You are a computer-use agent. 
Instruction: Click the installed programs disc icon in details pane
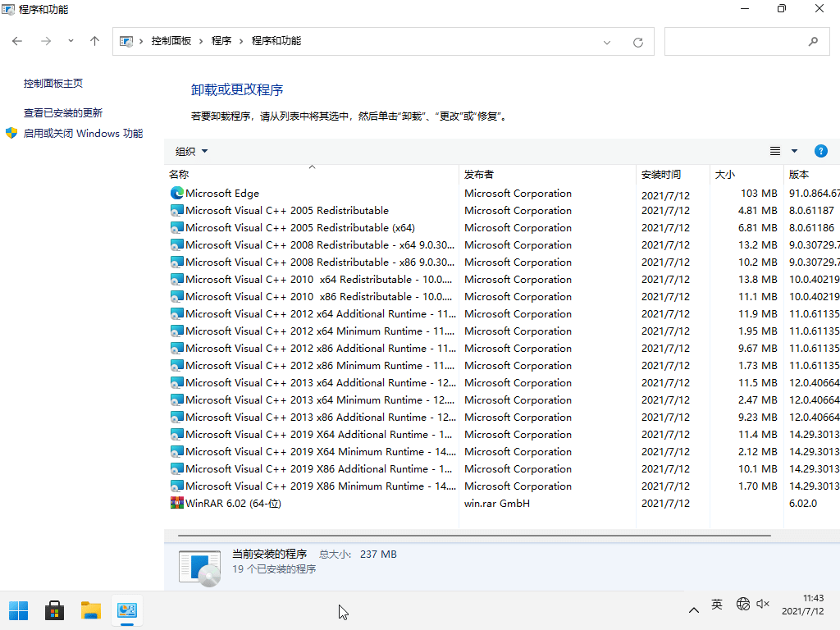(199, 568)
